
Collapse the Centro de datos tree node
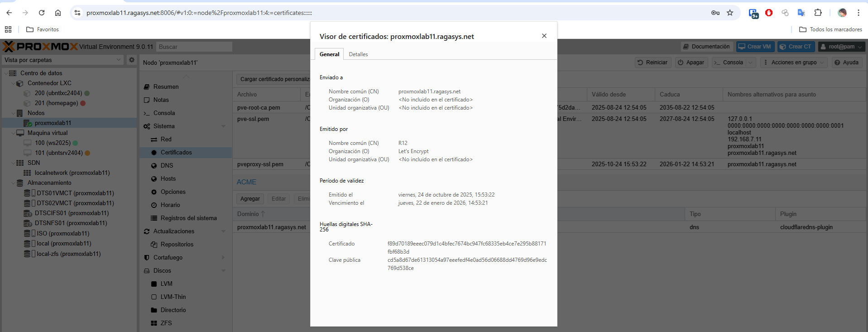(6, 73)
